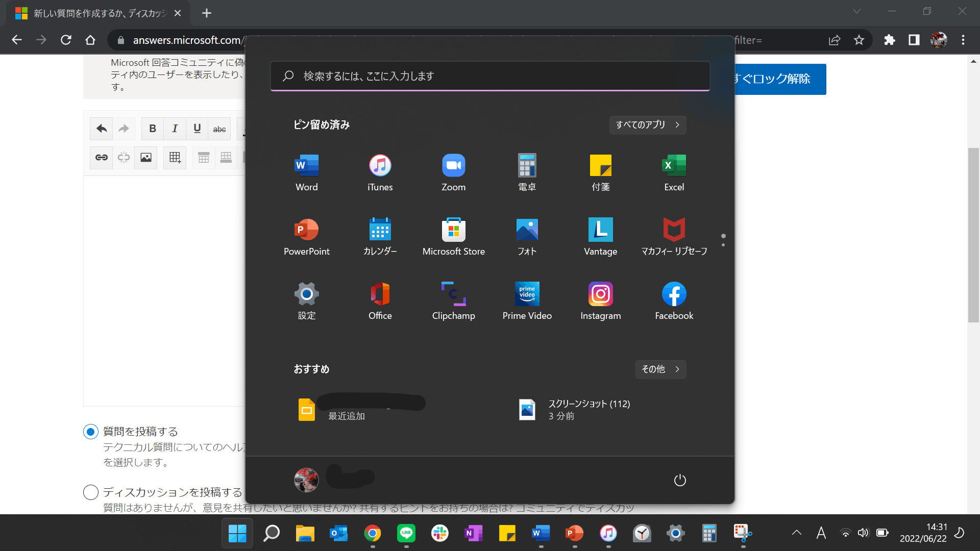The image size is (980, 551).
Task: Open スクリーンショット (112) recommended file
Action: tap(574, 410)
